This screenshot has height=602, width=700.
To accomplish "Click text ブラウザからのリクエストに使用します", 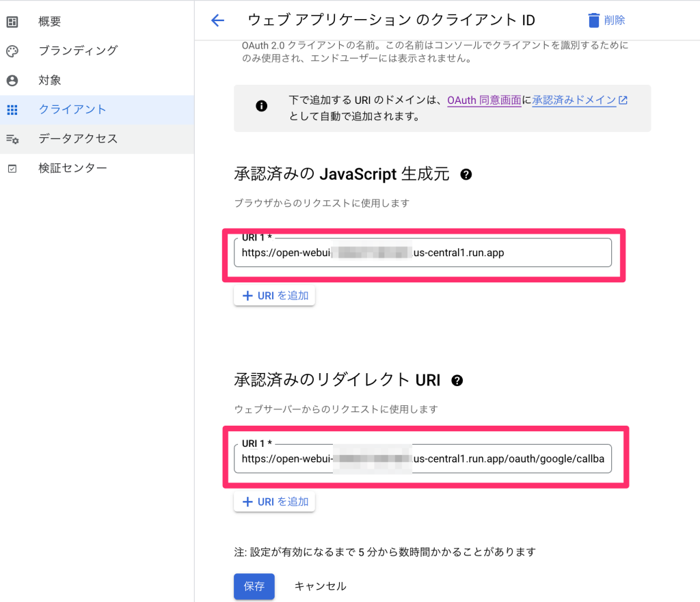I will point(322,204).
